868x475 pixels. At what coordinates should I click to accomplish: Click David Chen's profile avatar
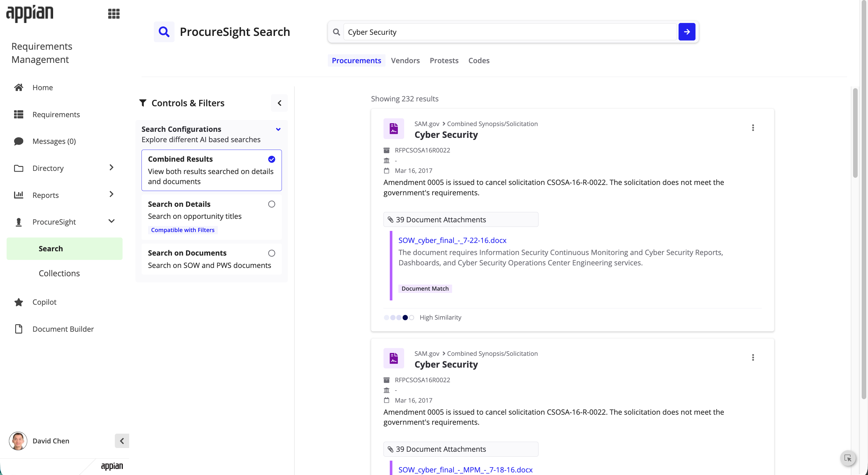[x=18, y=441]
